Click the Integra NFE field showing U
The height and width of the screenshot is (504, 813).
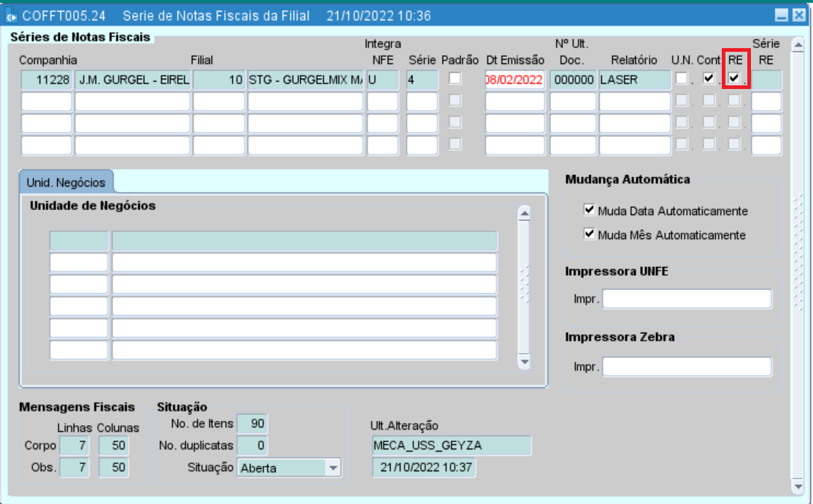pos(382,80)
